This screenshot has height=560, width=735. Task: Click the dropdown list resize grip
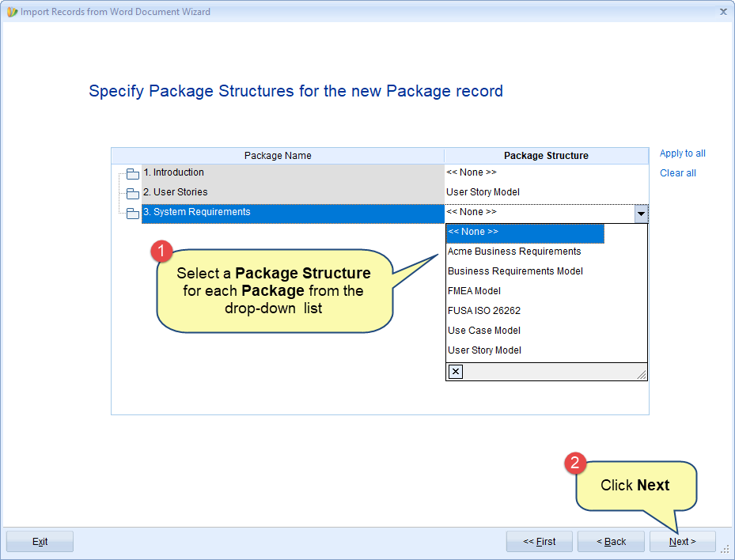click(642, 374)
